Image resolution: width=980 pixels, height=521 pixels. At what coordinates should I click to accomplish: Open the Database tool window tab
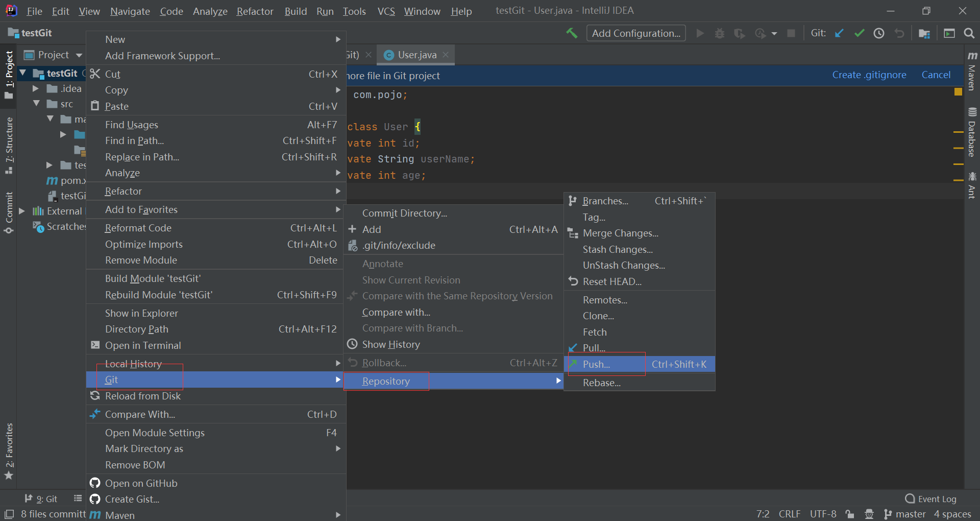[x=972, y=133]
